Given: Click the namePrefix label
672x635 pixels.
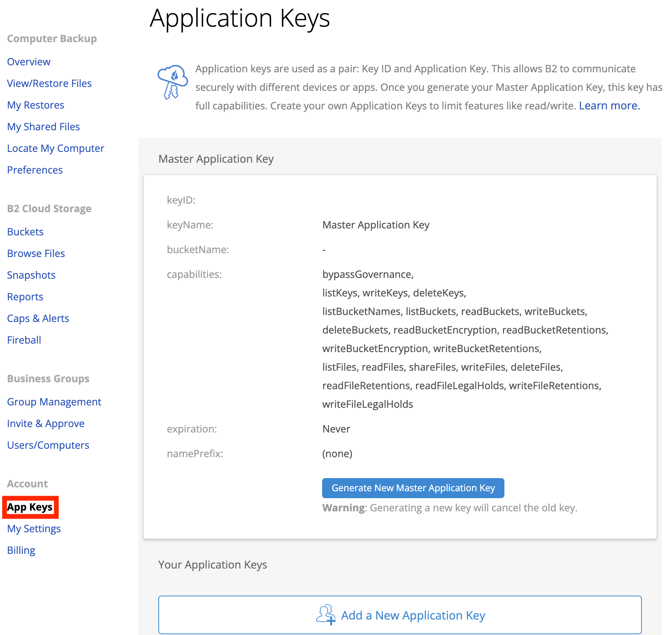Looking at the screenshot, I should coord(195,454).
